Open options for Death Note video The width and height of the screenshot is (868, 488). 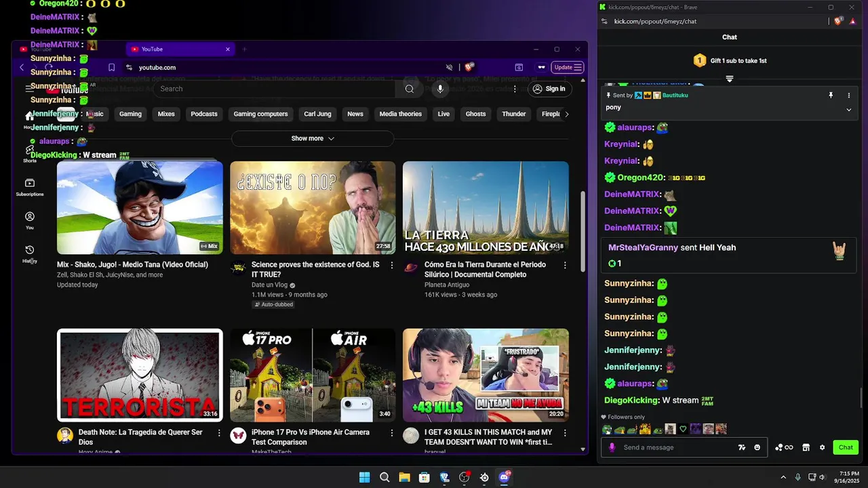click(x=218, y=432)
